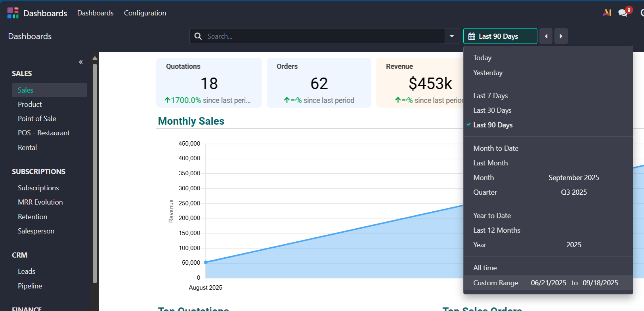This screenshot has width=644, height=311.
Task: Choose Last 7 Days period
Action: click(x=490, y=96)
